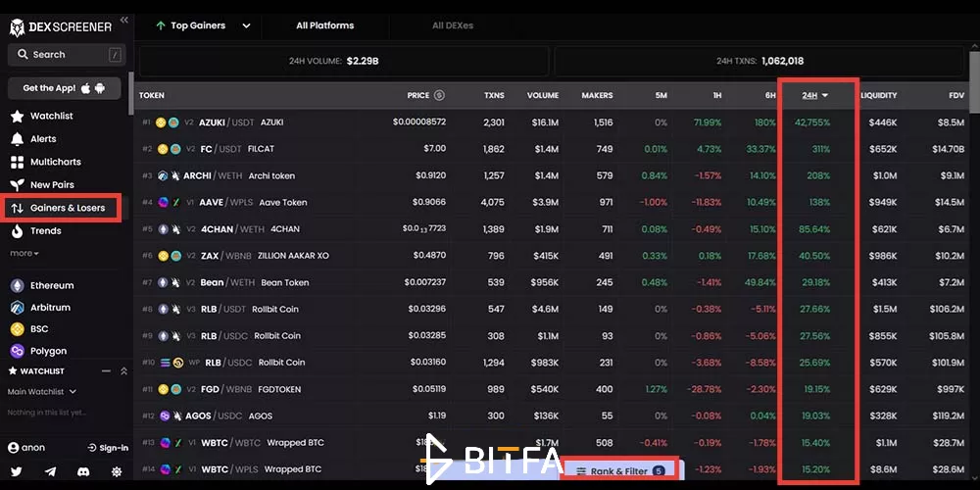Sort by the 6H column
980x490 pixels.
(770, 96)
